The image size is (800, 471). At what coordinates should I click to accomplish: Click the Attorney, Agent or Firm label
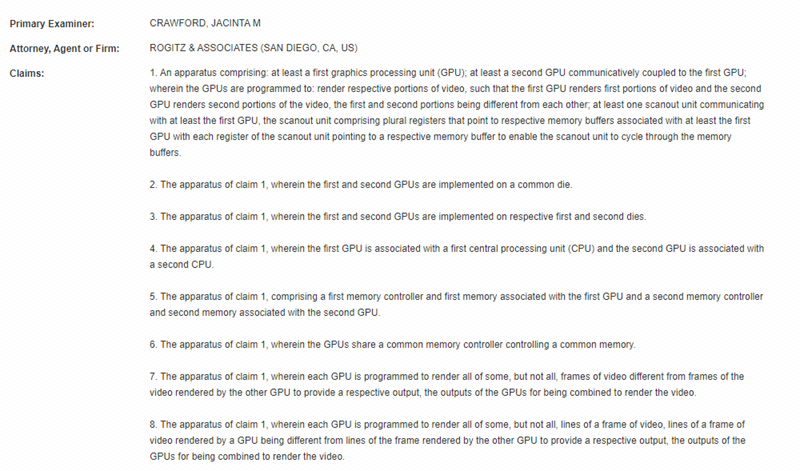click(x=64, y=48)
